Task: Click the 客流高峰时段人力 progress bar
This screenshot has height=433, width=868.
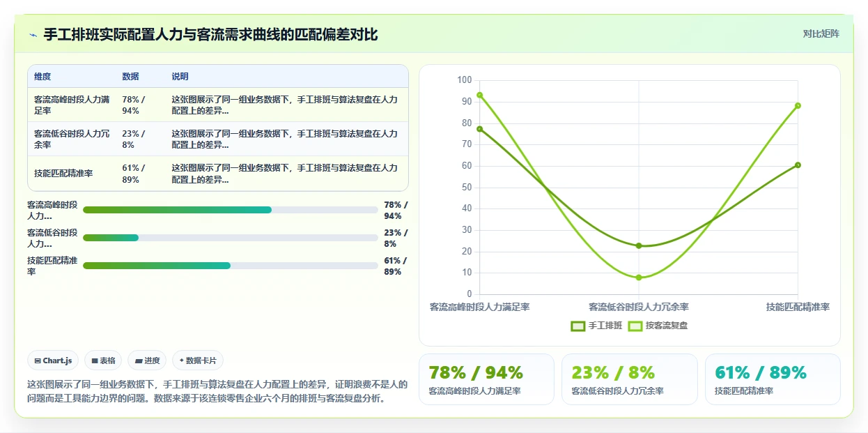Action: (x=231, y=210)
